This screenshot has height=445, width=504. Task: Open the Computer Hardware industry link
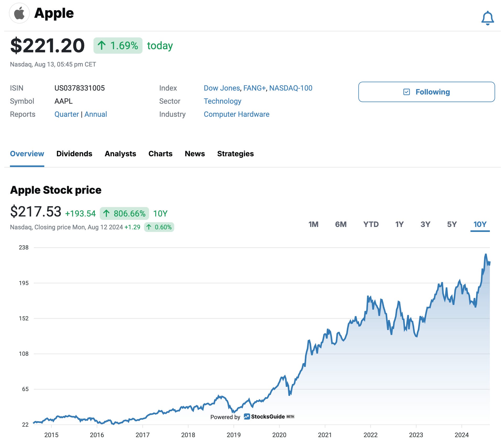coord(237,114)
